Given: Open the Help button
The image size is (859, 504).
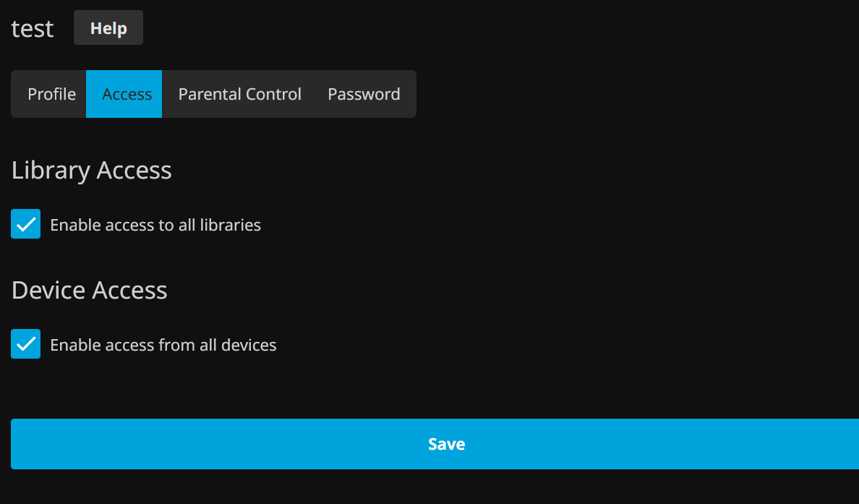Looking at the screenshot, I should pos(108,28).
